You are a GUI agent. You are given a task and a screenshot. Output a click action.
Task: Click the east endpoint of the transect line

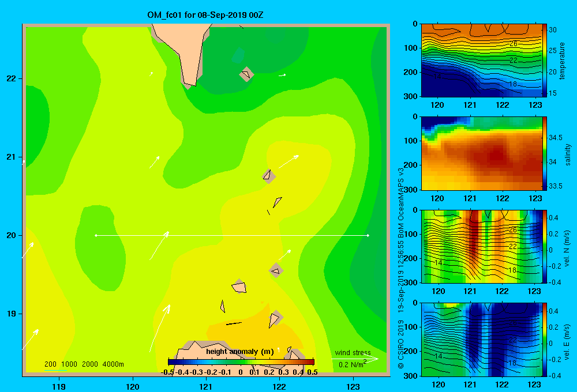tap(368, 235)
